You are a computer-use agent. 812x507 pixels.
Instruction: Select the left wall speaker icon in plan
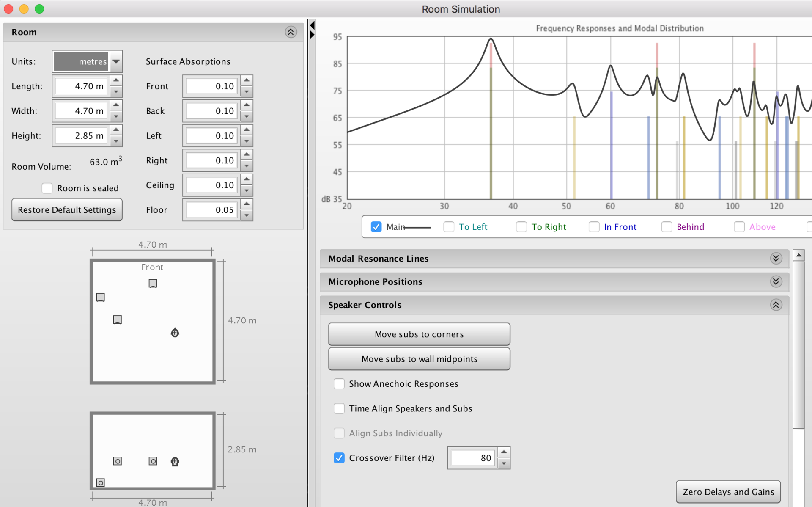[x=100, y=297]
